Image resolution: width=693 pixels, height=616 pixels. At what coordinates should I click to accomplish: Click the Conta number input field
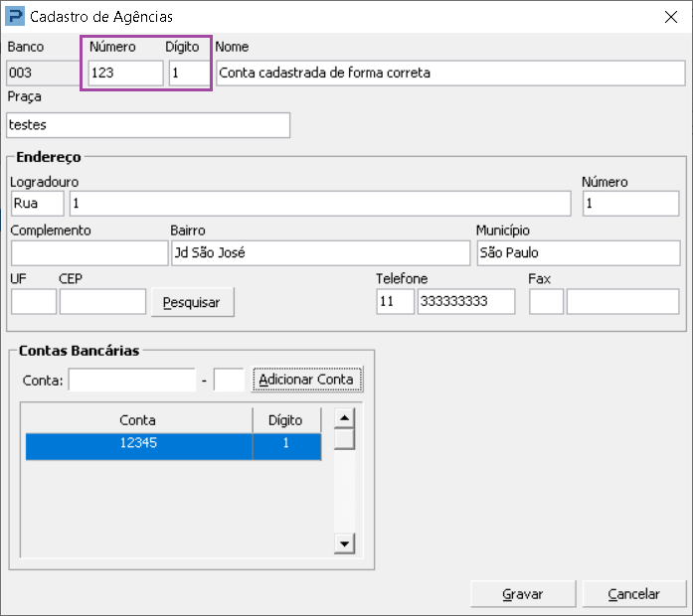click(131, 380)
